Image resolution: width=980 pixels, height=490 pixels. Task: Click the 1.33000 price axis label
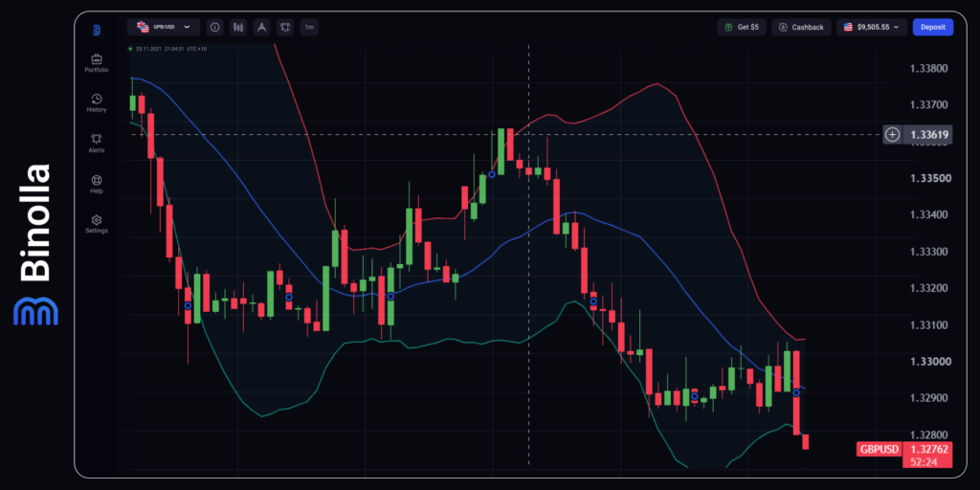[x=929, y=362]
